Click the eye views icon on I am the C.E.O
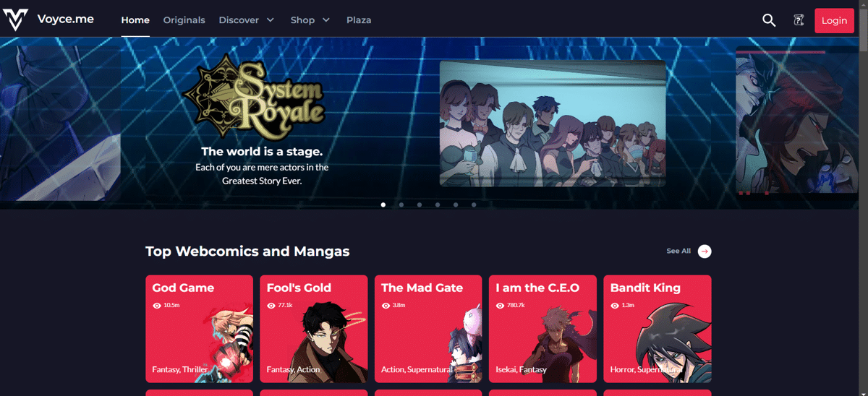The image size is (868, 396). pyautogui.click(x=500, y=306)
